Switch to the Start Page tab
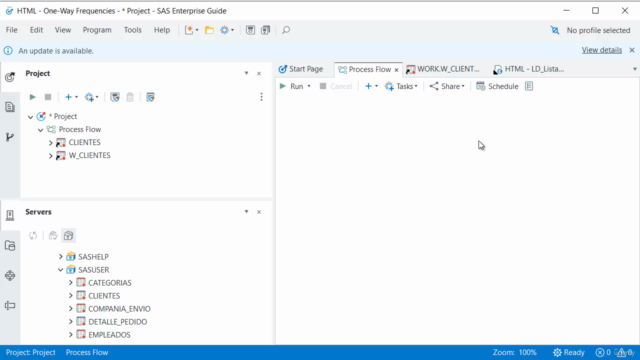This screenshot has height=360, width=640. pyautogui.click(x=301, y=69)
